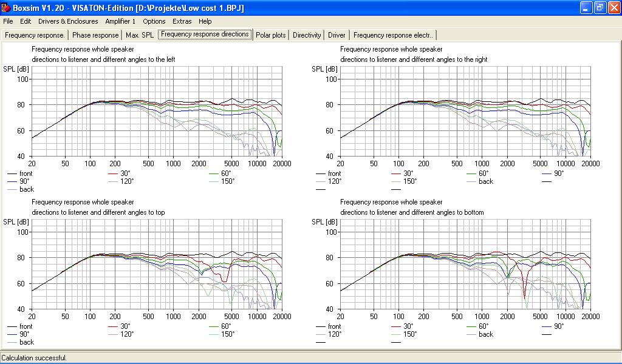
Task: Click the '120°' legend entry in top-angles chart
Action: click(121, 334)
